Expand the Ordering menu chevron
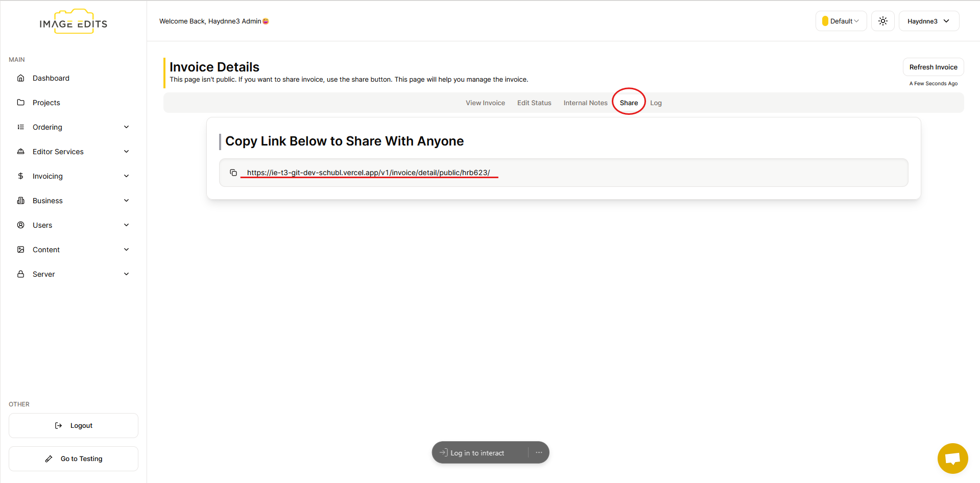Screen dimensions: 980x483 click(126, 127)
